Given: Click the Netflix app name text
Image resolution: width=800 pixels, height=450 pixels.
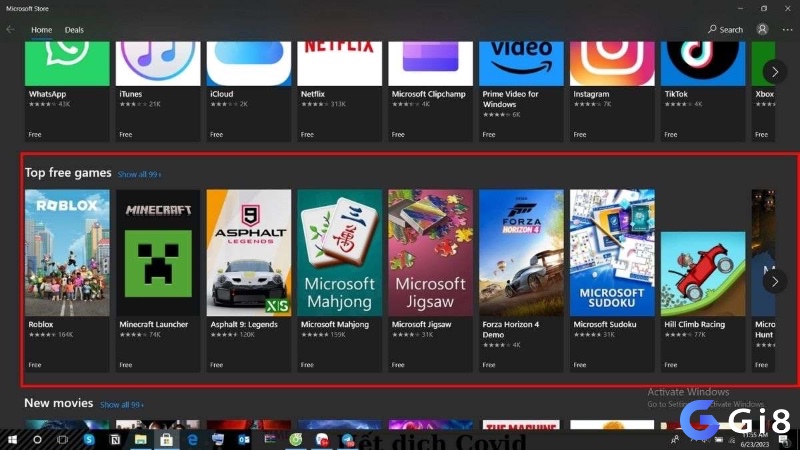Looking at the screenshot, I should pos(313,94).
